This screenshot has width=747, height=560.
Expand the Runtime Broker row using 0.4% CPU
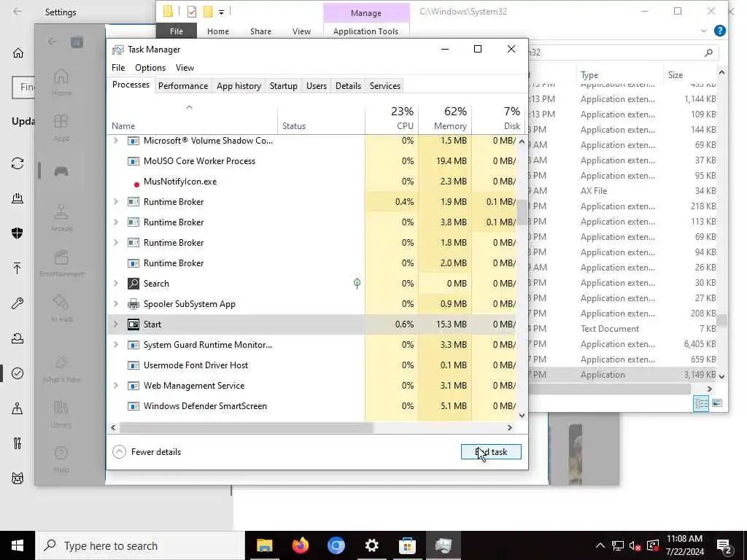pyautogui.click(x=115, y=202)
